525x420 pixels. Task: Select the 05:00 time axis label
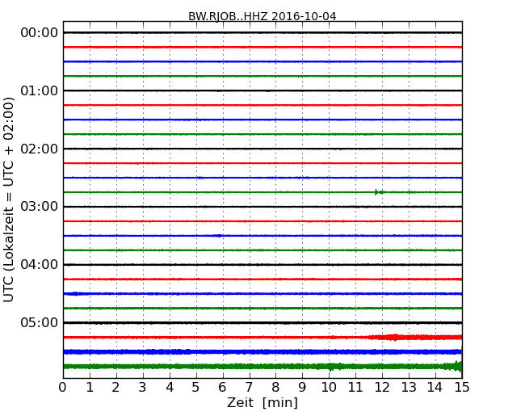[40, 322]
